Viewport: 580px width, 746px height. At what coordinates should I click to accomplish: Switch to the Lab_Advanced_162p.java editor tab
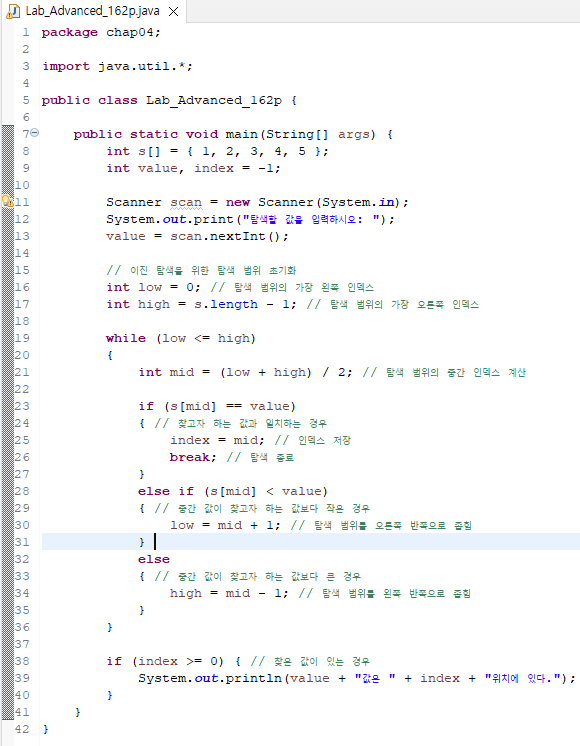[x=92, y=11]
